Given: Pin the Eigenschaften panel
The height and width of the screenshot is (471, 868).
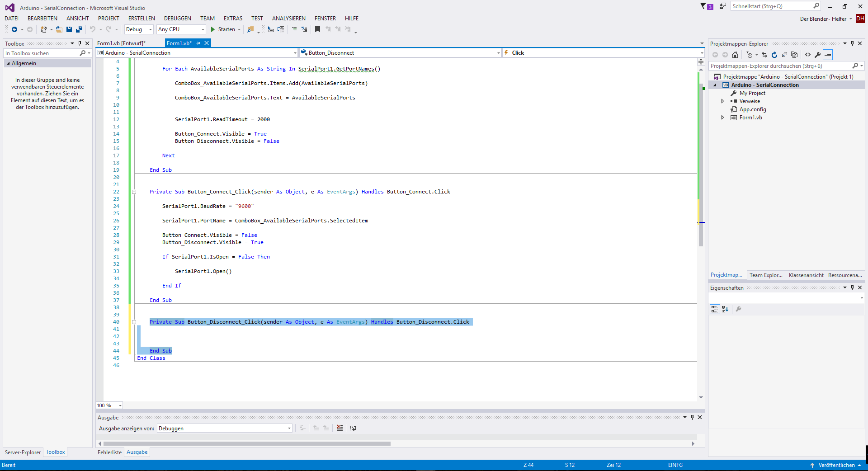Looking at the screenshot, I should 852,287.
